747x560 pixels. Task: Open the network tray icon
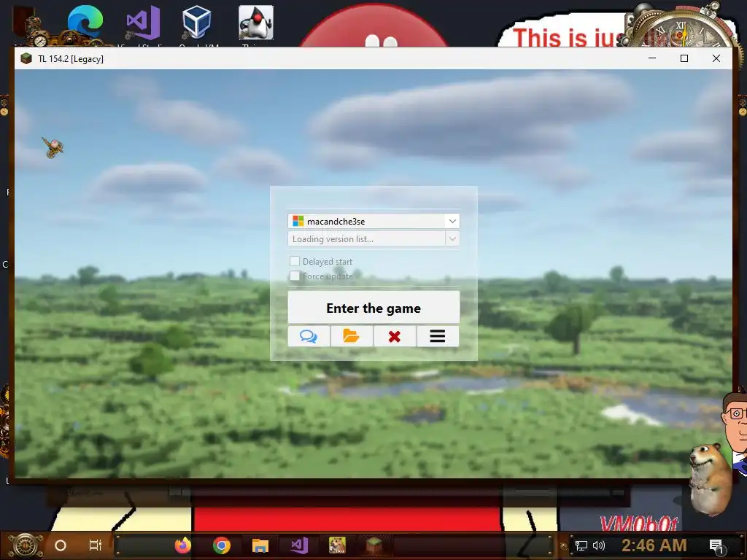pos(581,545)
